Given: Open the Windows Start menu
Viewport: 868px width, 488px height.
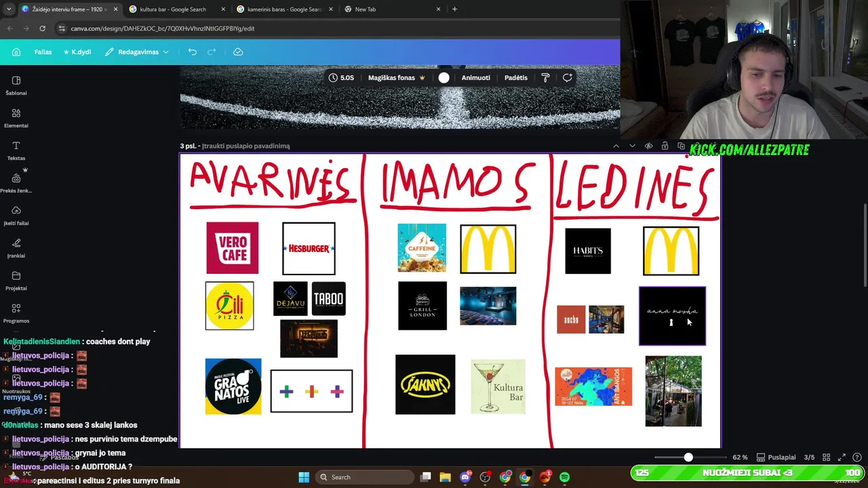Looking at the screenshot, I should pyautogui.click(x=304, y=477).
